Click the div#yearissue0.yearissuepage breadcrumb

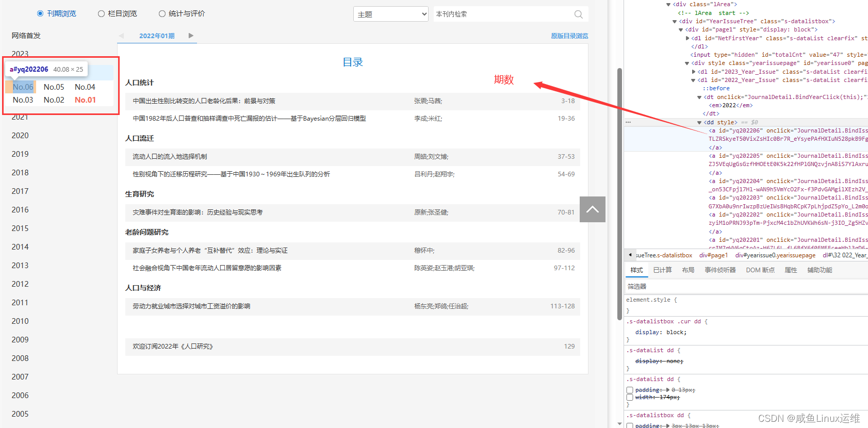coord(775,255)
